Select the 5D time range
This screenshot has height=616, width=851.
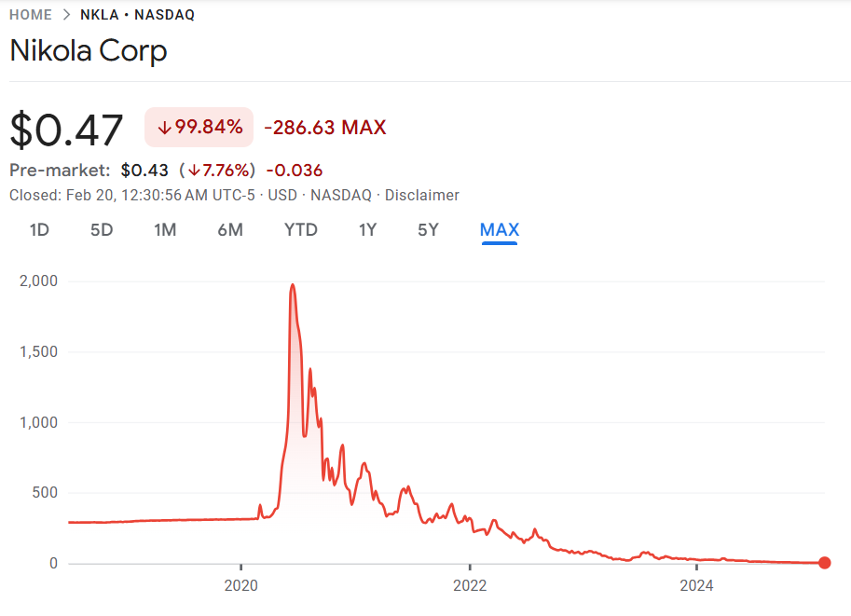[x=102, y=230]
